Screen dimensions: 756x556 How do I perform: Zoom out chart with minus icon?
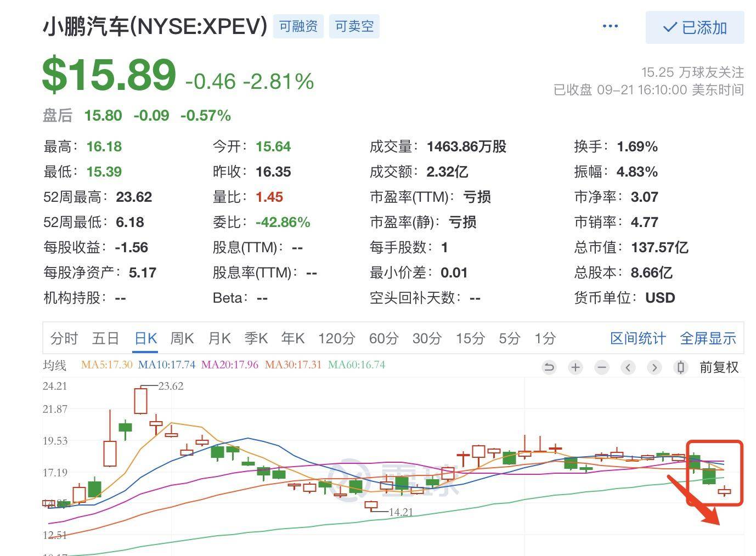tap(602, 367)
